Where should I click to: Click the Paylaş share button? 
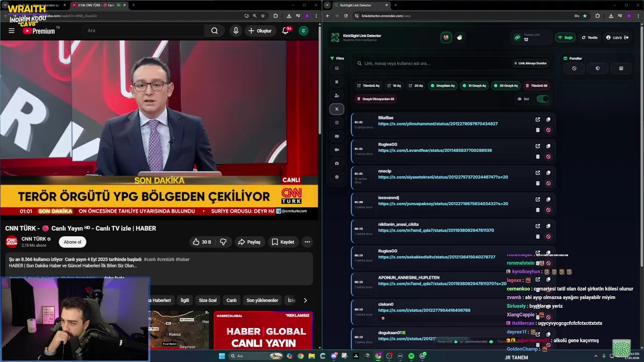pyautogui.click(x=249, y=242)
